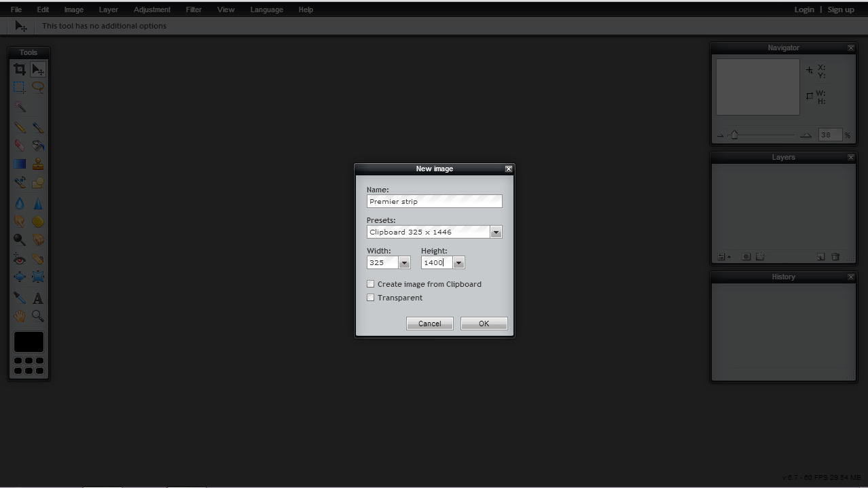Choose the Eraser tool
868x488 pixels.
(x=20, y=145)
